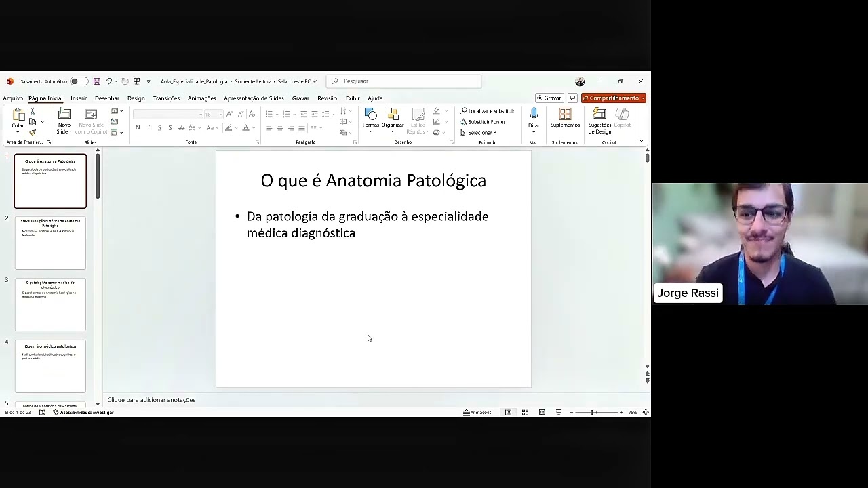This screenshot has height=488, width=868.
Task: Click the Save disk icon
Action: pos(97,81)
